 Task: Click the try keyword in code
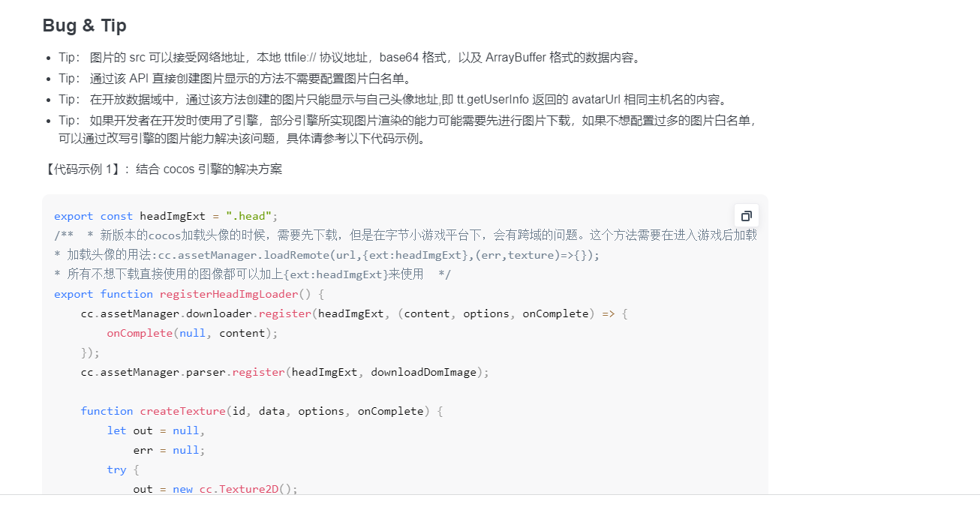click(x=116, y=469)
